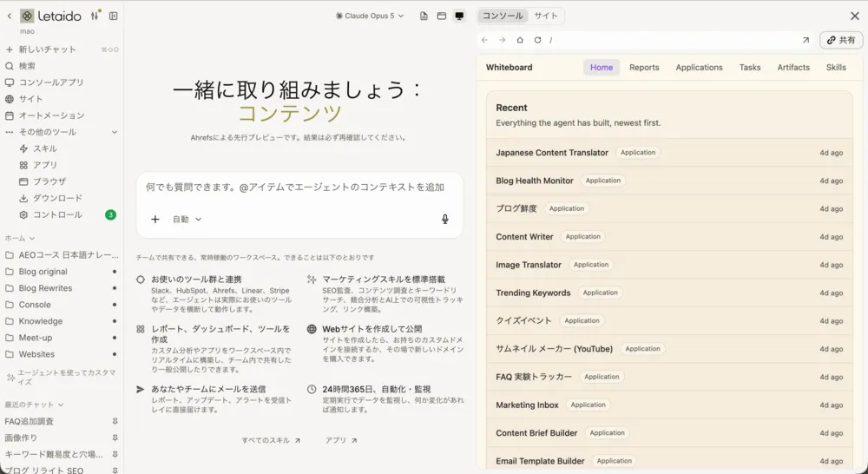Viewport: 868px width, 474px height.
Task: Open the AEOコース 日本語ナレー folder
Action: [x=62, y=254]
